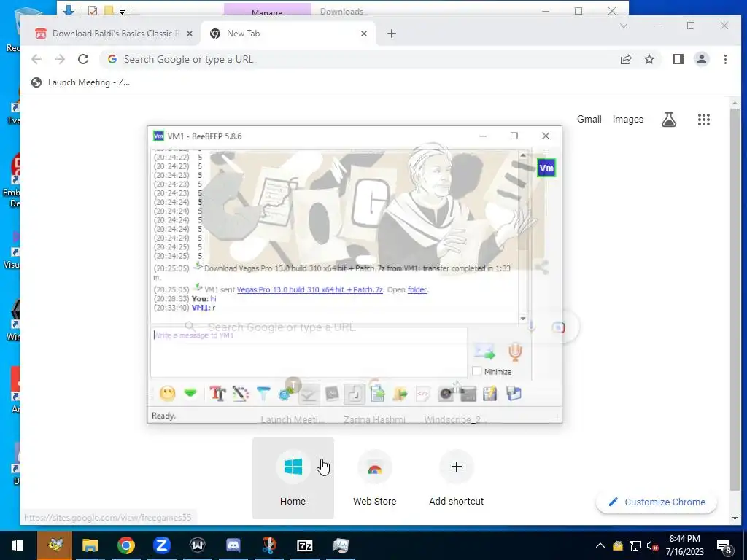The width and height of the screenshot is (747, 560).
Task: Click the VM1 user avatar in BeeBEEP
Action: coord(546,168)
